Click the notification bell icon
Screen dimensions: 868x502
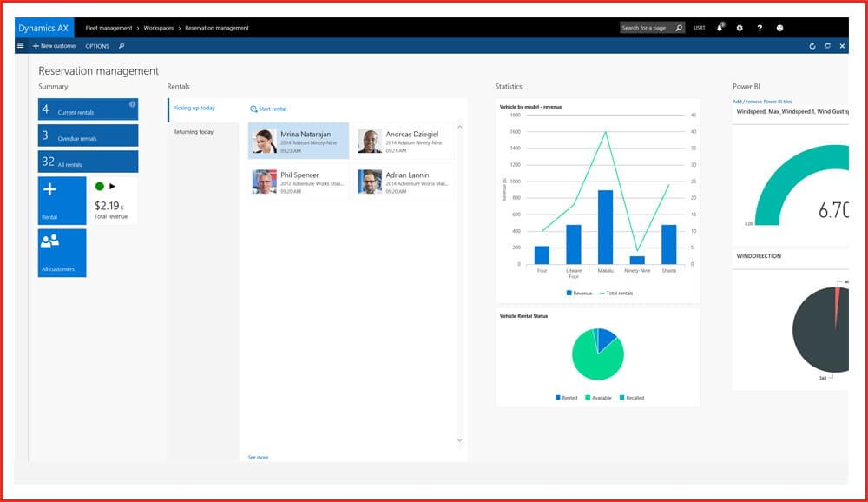(720, 28)
